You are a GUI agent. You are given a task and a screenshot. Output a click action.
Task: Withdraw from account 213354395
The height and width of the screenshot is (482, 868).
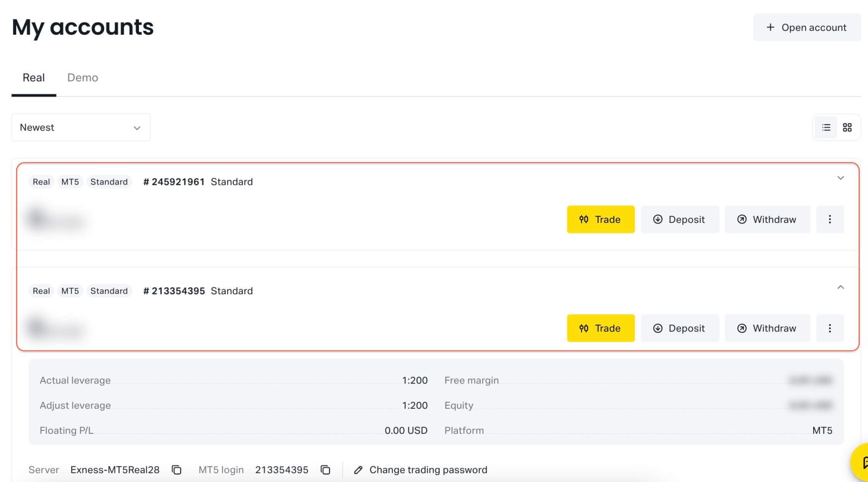coord(767,328)
